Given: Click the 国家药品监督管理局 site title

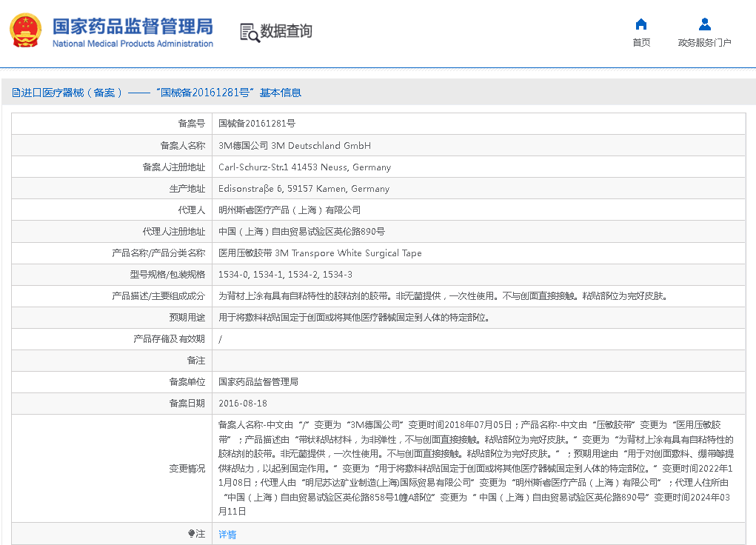Looking at the screenshot, I should pyautogui.click(x=132, y=26).
